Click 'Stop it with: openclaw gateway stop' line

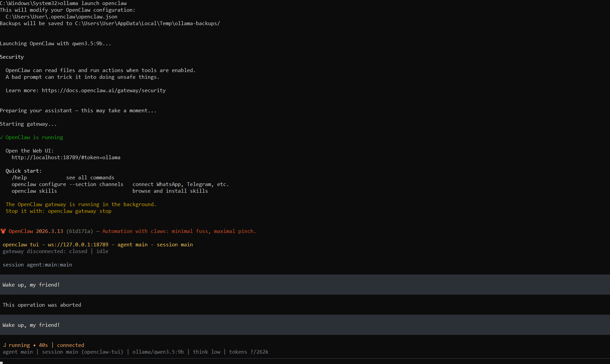tap(58, 211)
